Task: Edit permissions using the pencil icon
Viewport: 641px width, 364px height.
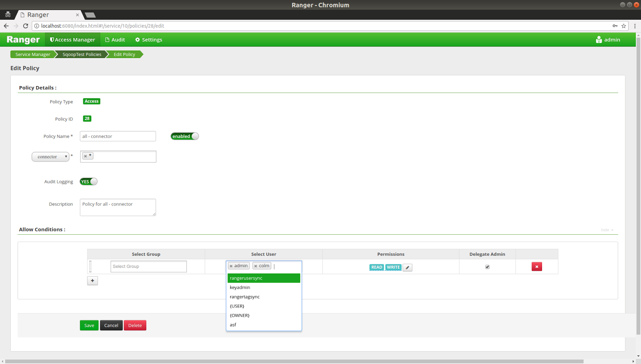Action: point(407,267)
